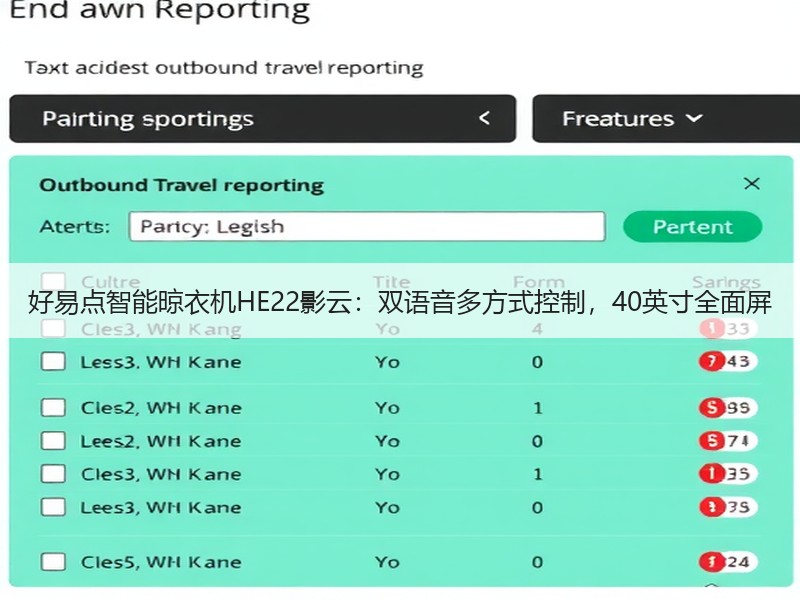
Task: Close the Outbound Travel reporting panel
Action: 752,184
